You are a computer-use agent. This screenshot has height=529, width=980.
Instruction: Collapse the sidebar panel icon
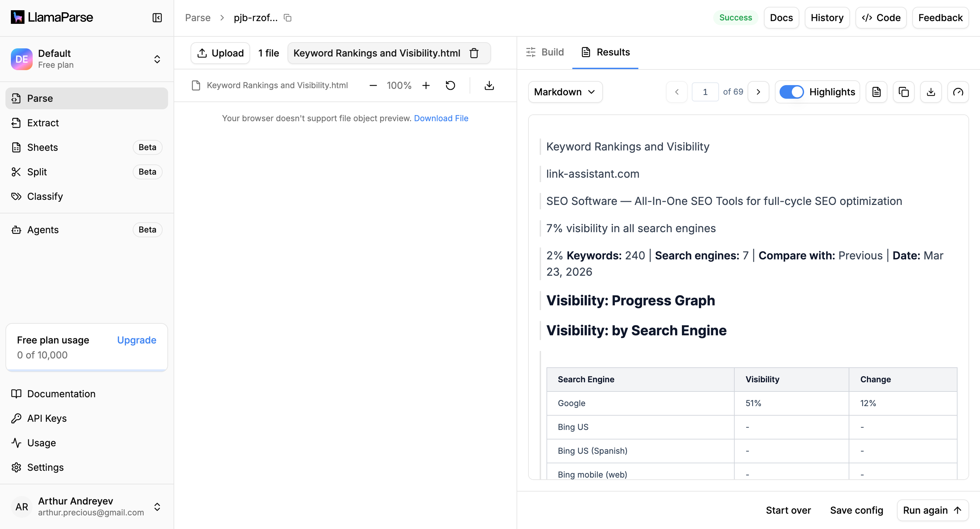[157, 17]
